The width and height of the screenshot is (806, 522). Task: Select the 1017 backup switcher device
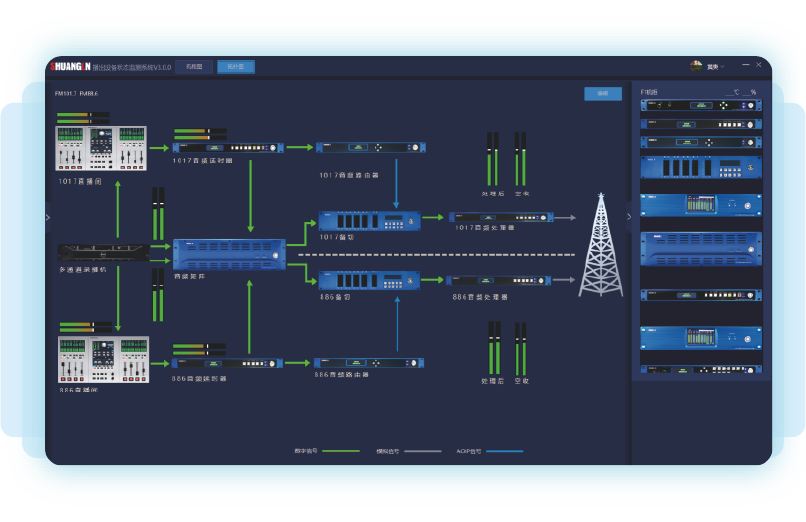pos(369,221)
